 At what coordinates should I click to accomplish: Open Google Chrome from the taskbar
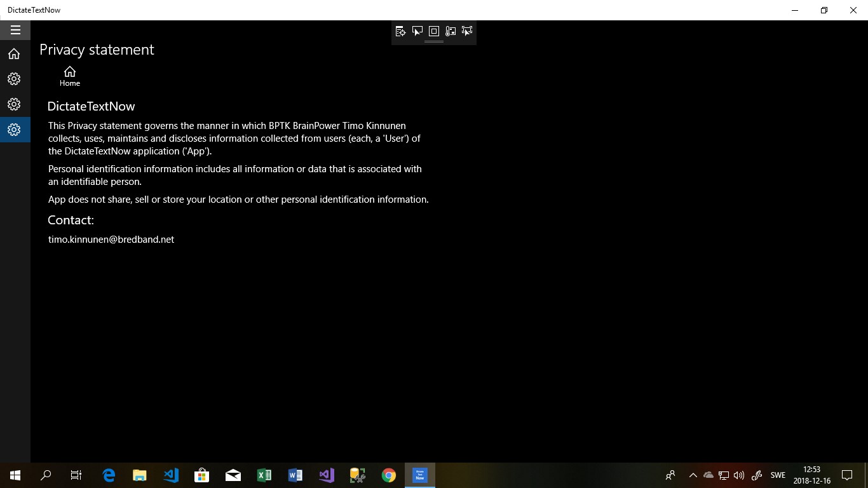[x=389, y=475]
